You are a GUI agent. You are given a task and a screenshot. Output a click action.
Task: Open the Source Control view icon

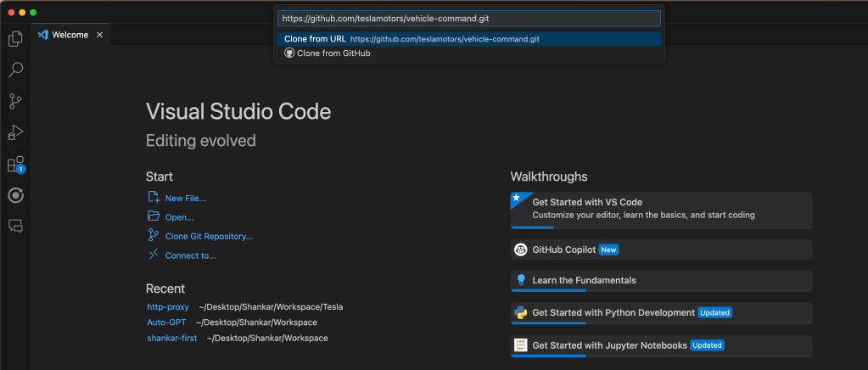pos(15,101)
